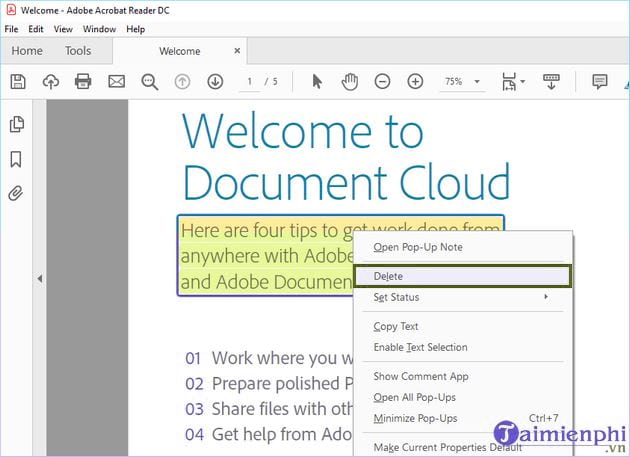The image size is (630, 457).
Task: Choose Copy Text menu entry
Action: pyautogui.click(x=462, y=326)
